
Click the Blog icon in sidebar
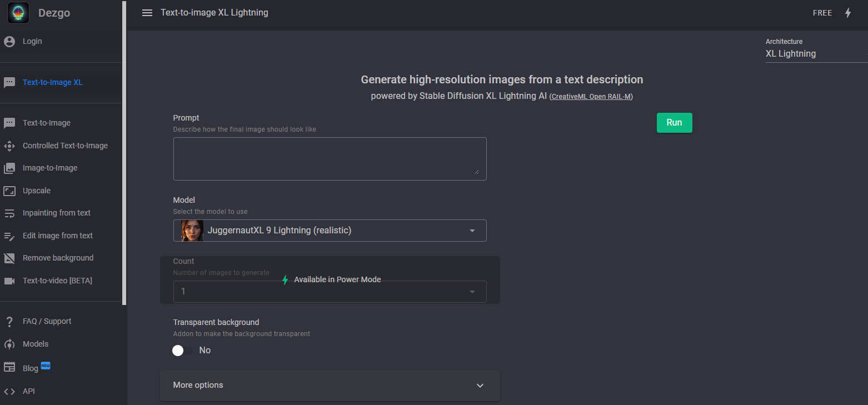[9, 367]
